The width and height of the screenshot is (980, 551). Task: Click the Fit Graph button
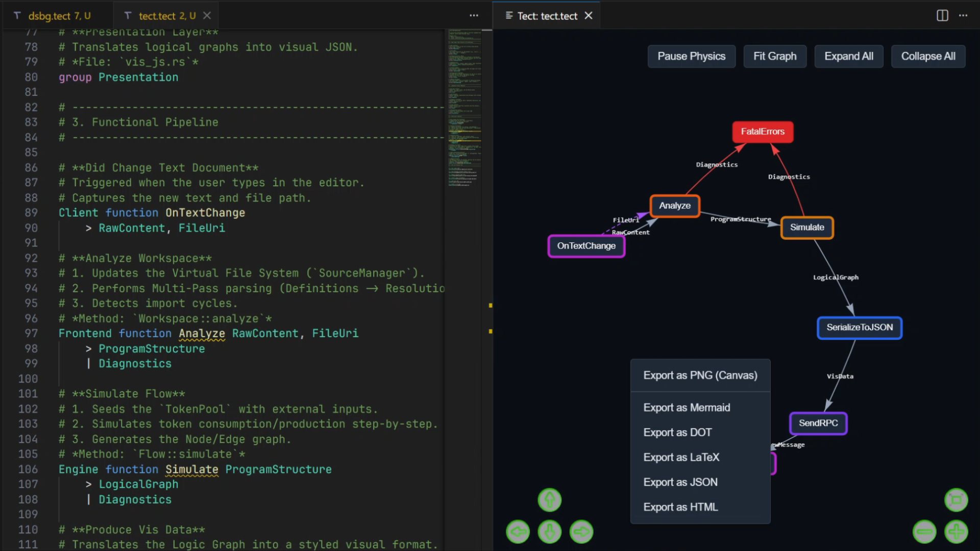pyautogui.click(x=775, y=56)
